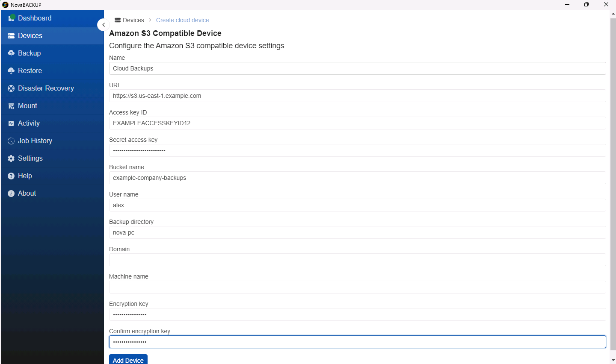This screenshot has width=616, height=364.
Task: Click the Disaster Recovery lifebuoy icon
Action: 11,88
